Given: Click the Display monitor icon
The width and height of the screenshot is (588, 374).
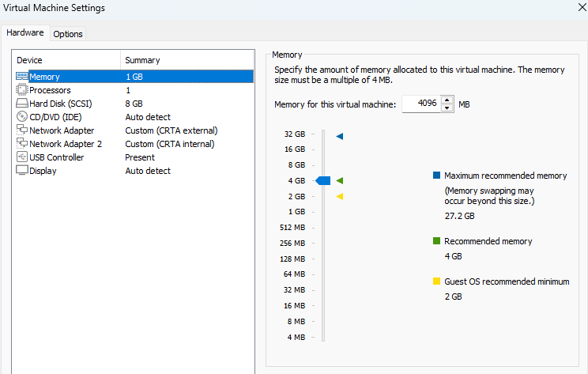Looking at the screenshot, I should 22,171.
